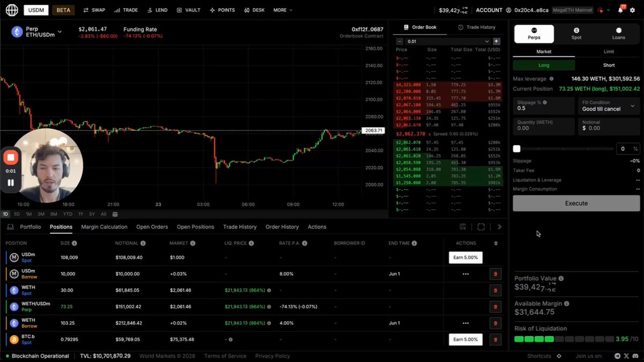
Task: Switch to the Open Orders tab
Action: tap(152, 227)
